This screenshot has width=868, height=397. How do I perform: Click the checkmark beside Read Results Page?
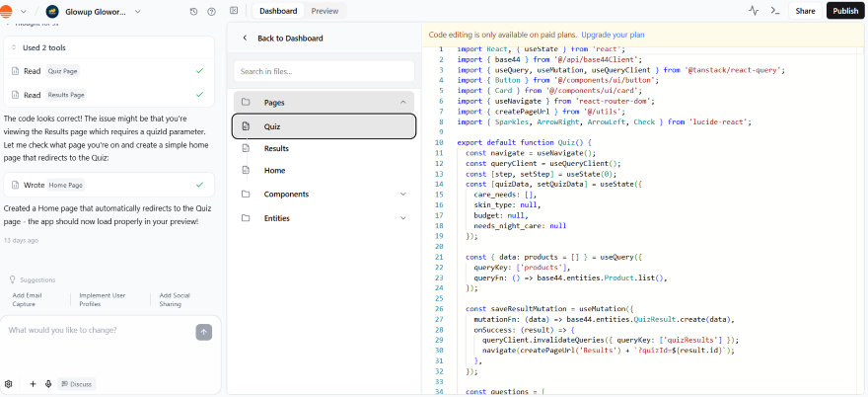click(200, 95)
